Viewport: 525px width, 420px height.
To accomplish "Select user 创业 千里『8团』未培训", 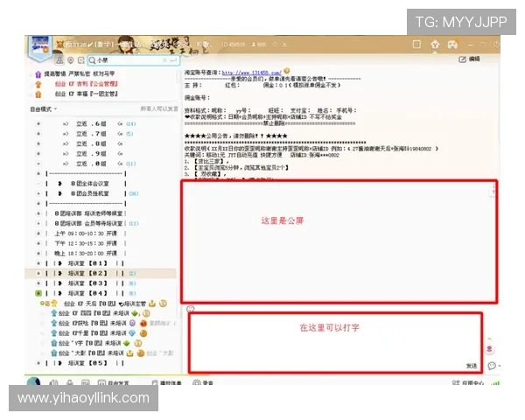I will [x=92, y=333].
